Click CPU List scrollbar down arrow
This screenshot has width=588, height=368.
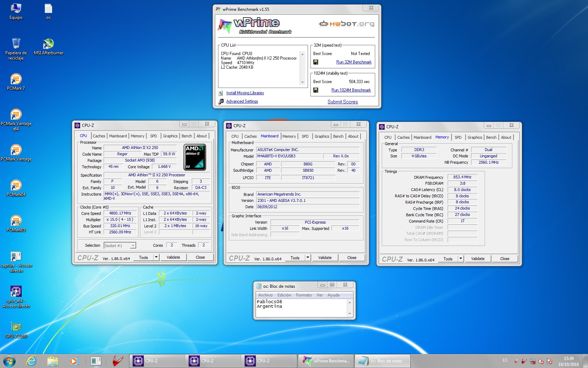[x=302, y=82]
